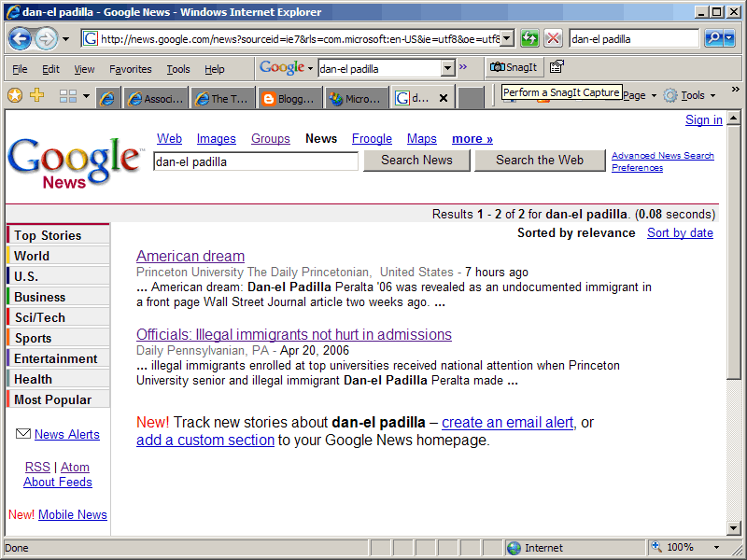Open the Page command bar dropdown
The image size is (747, 560).
click(640, 96)
